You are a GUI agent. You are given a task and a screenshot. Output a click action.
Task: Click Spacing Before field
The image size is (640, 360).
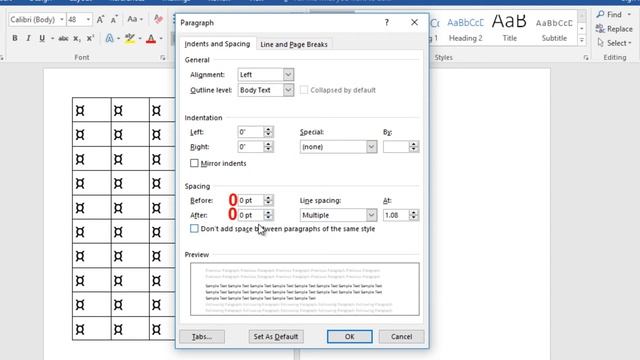click(251, 200)
